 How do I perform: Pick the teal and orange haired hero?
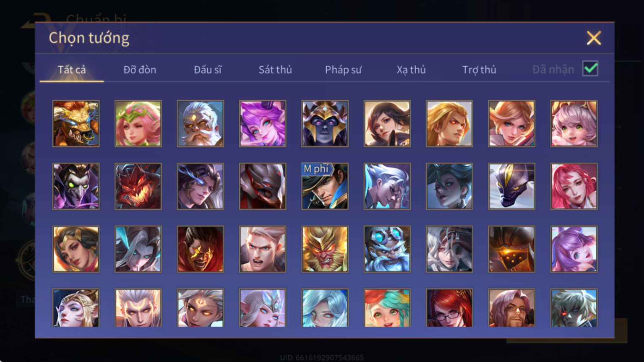point(387,307)
